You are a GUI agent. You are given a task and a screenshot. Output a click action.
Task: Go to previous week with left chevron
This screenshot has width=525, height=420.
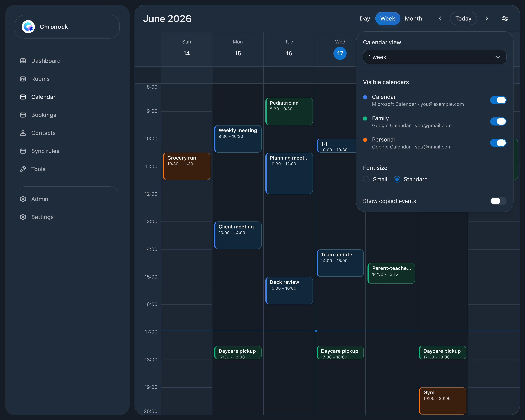tap(440, 18)
